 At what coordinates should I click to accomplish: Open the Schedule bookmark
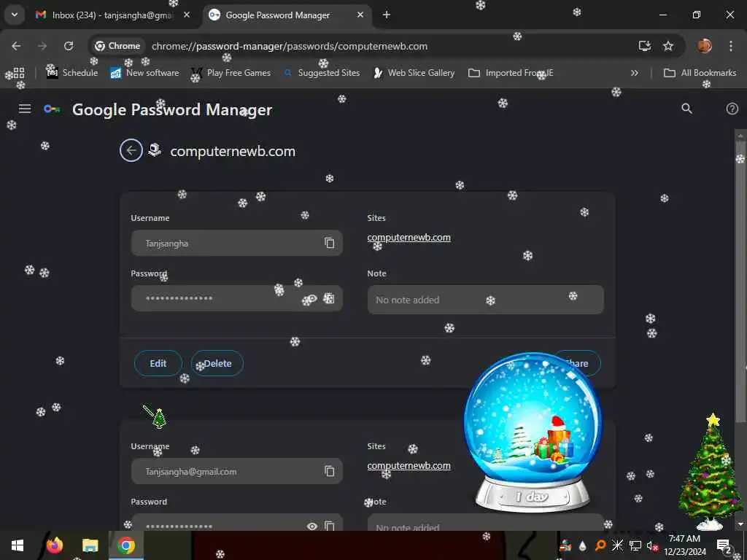[x=72, y=73]
